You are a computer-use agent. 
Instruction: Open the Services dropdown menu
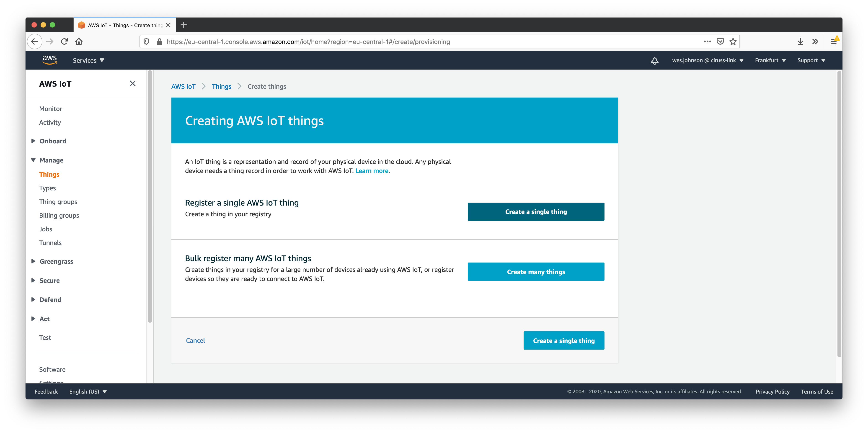88,60
